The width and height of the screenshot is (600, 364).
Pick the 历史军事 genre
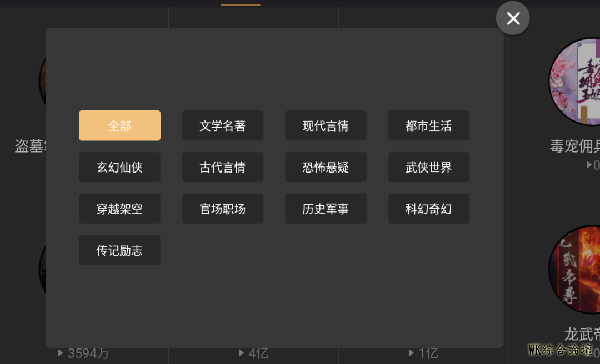[326, 209]
